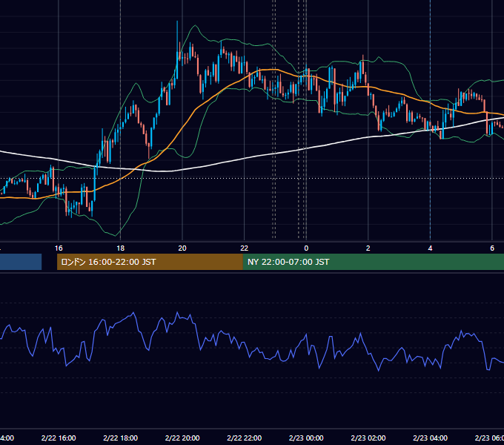The image size is (504, 445).
Task: Click the 2/22 22:00 date label
Action: tap(245, 438)
